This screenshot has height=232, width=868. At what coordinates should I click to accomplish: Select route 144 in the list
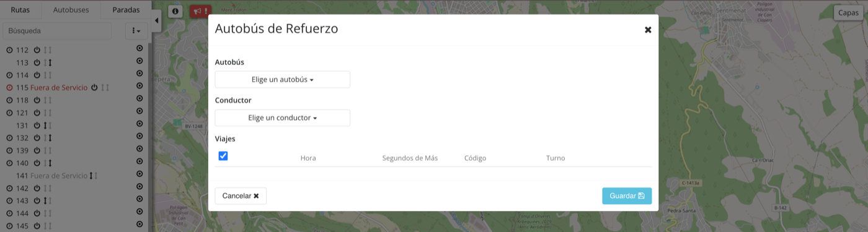(x=22, y=213)
